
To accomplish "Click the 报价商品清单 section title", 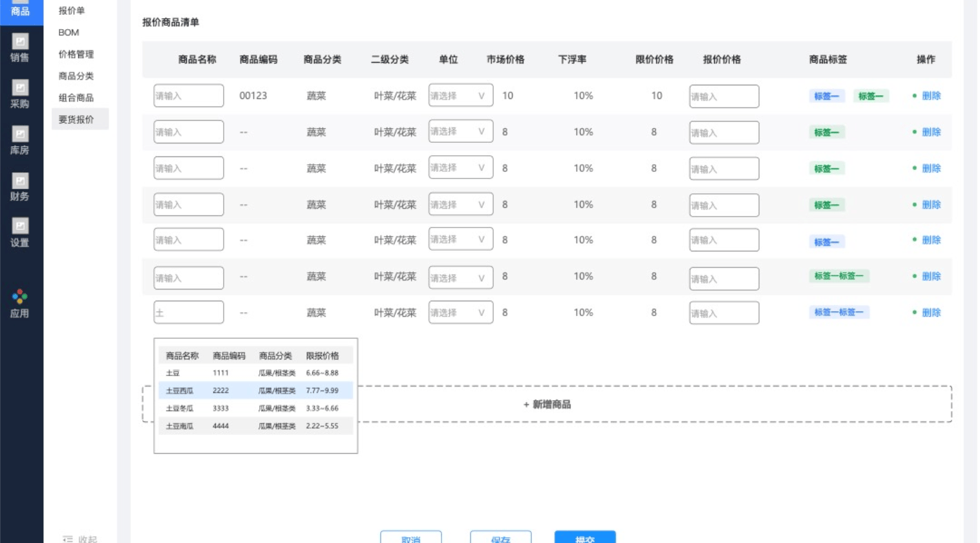I will (x=171, y=22).
